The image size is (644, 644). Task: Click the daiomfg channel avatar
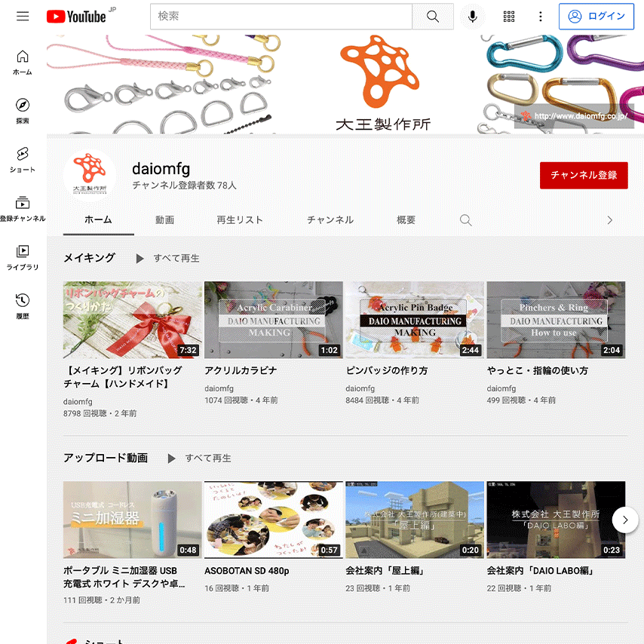[x=90, y=176]
